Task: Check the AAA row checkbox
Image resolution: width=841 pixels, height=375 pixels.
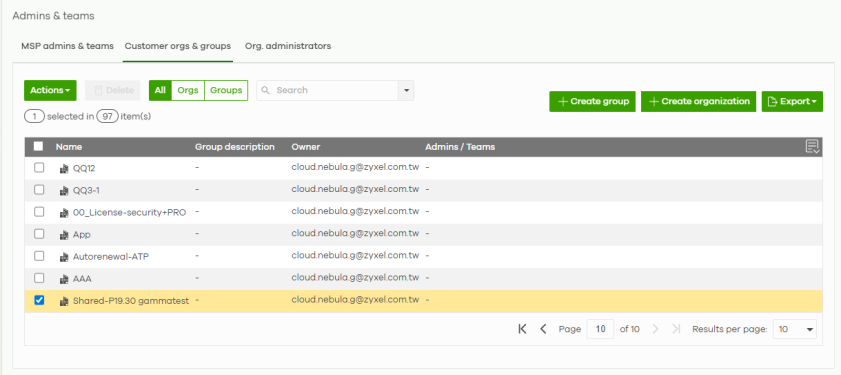Action: [x=39, y=278]
